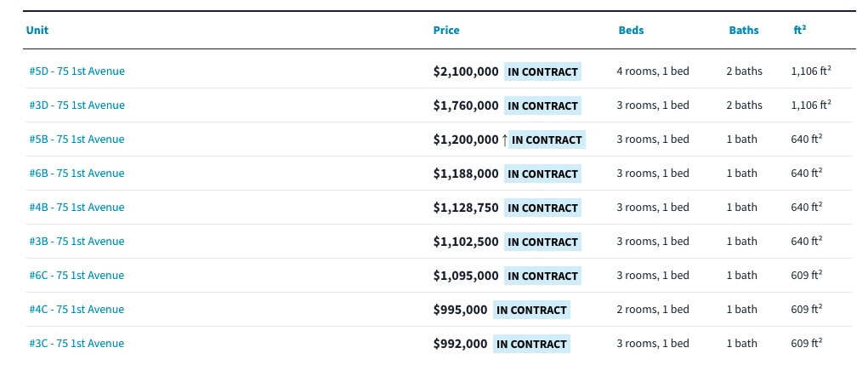Open the #5B - 75 1st Avenue listing
Screen dimensions: 868x382
point(77,140)
